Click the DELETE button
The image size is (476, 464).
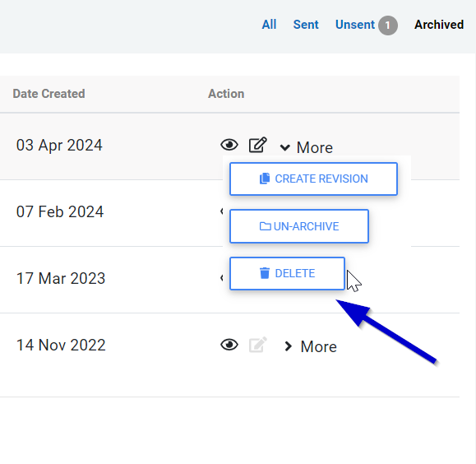click(287, 273)
